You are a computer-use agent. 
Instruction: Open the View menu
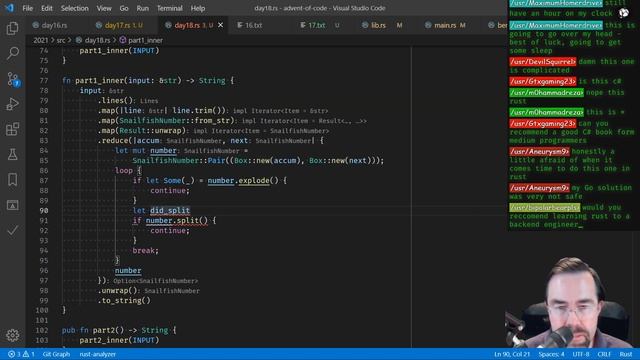(104, 8)
